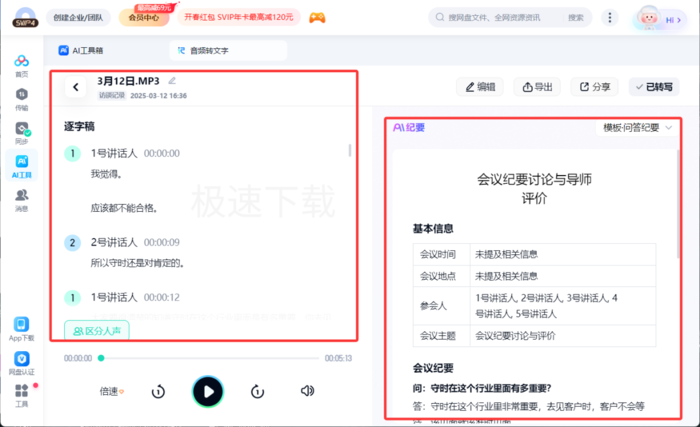Click the AI纪要 panel title

(409, 128)
